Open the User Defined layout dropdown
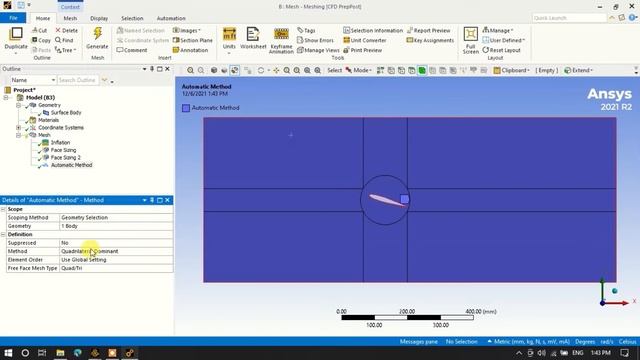 pyautogui.click(x=503, y=40)
